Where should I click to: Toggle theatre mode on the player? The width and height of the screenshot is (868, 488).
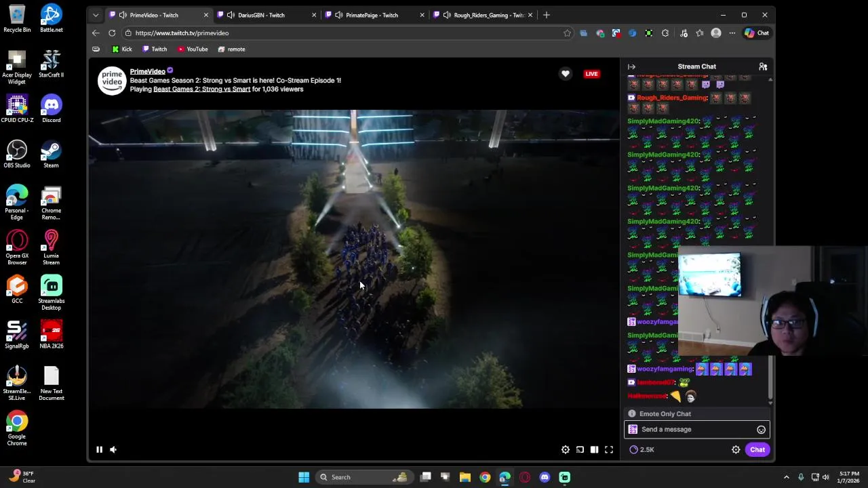(594, 449)
